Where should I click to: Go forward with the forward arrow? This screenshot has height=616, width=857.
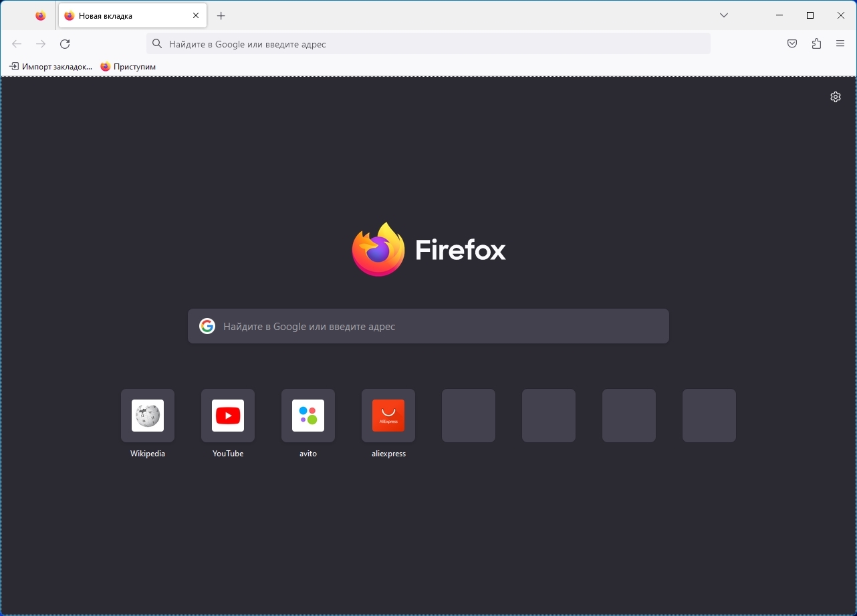click(x=41, y=44)
